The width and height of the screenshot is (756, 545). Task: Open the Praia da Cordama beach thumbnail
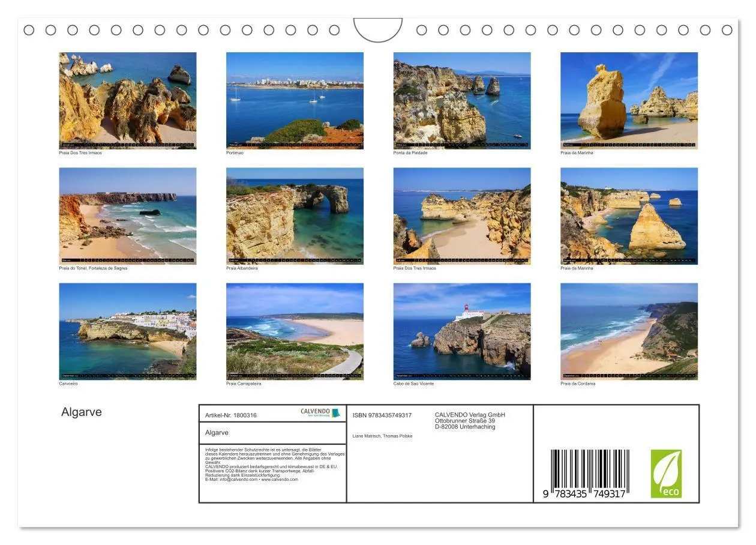tap(629, 331)
